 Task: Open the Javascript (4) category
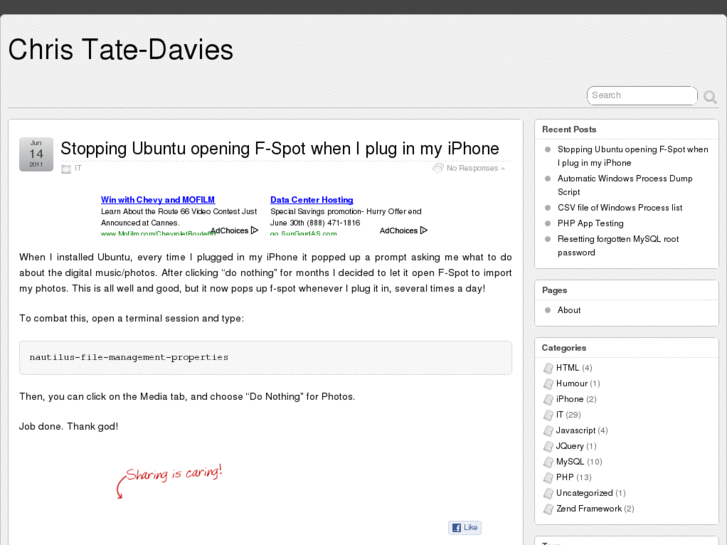(x=575, y=430)
